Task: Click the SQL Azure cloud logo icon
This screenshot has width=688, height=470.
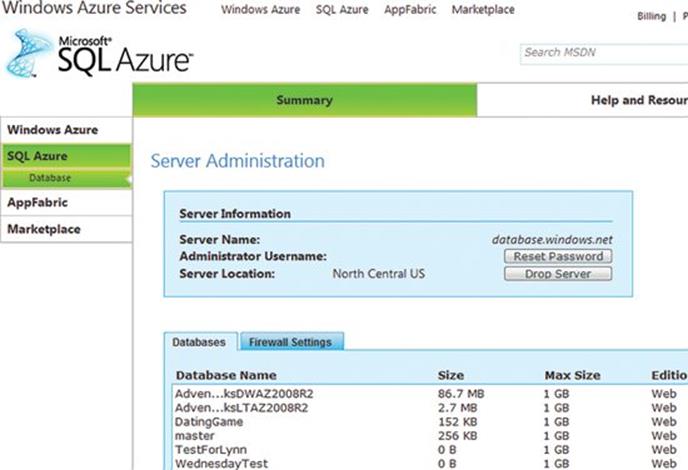Action: click(x=30, y=53)
